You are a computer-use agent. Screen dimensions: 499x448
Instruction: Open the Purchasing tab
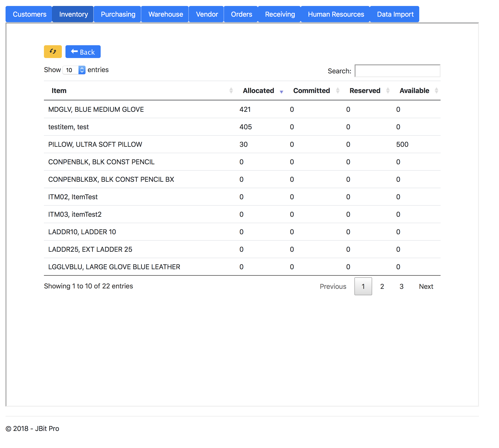[x=117, y=14]
